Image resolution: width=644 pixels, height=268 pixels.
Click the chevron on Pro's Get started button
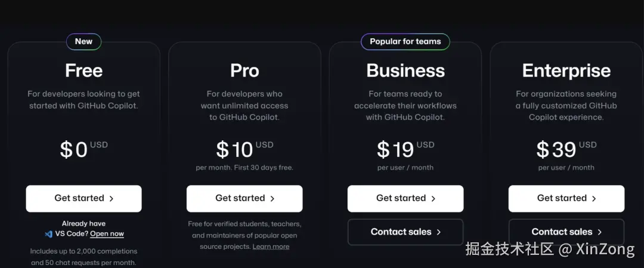tap(273, 199)
